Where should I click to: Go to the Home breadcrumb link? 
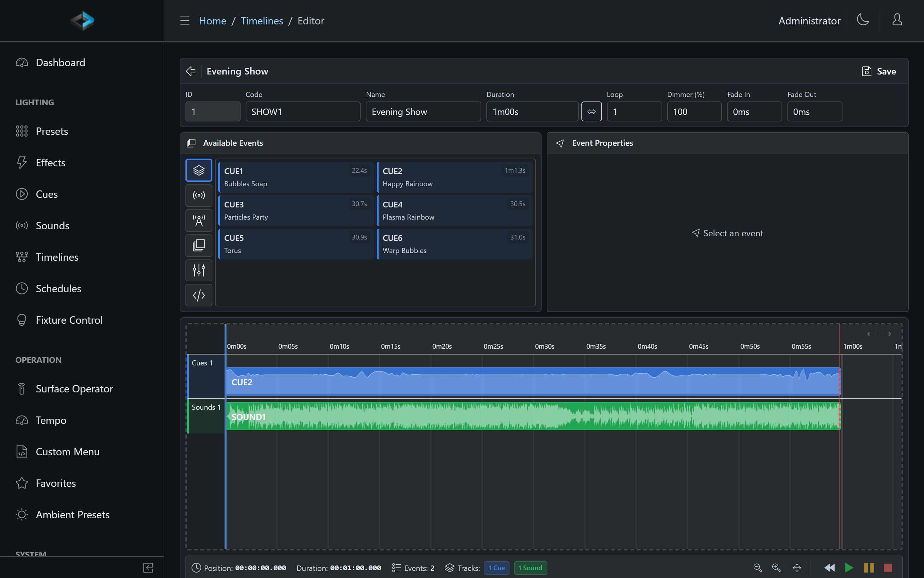pos(213,21)
